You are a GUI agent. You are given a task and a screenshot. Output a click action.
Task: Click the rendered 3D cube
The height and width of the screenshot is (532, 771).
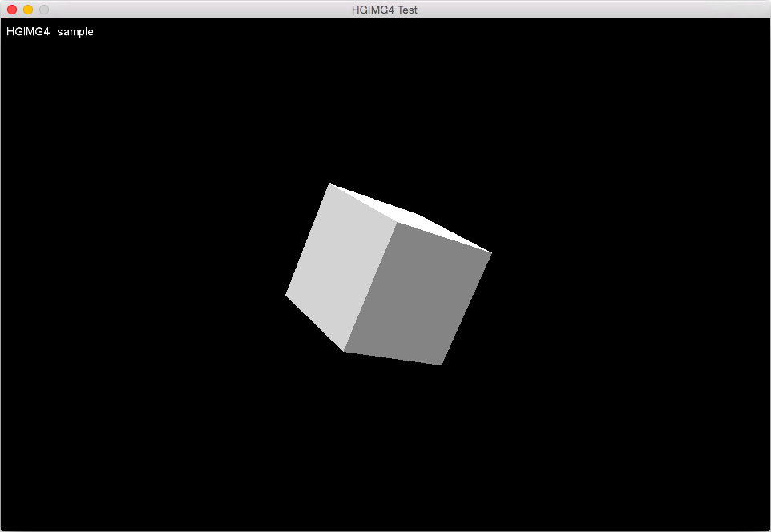point(388,275)
